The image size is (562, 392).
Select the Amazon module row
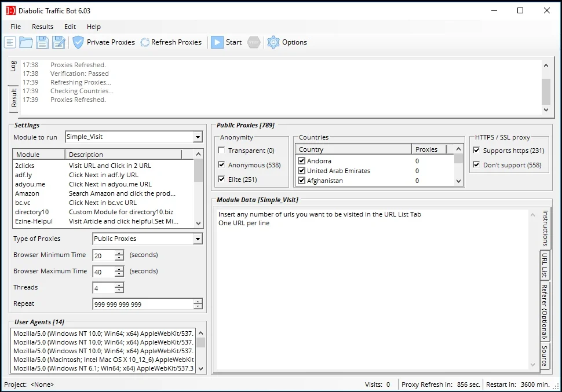pyautogui.click(x=104, y=193)
